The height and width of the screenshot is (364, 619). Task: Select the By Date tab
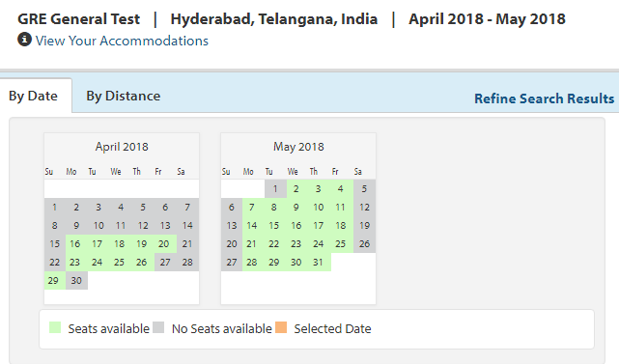pos(33,96)
